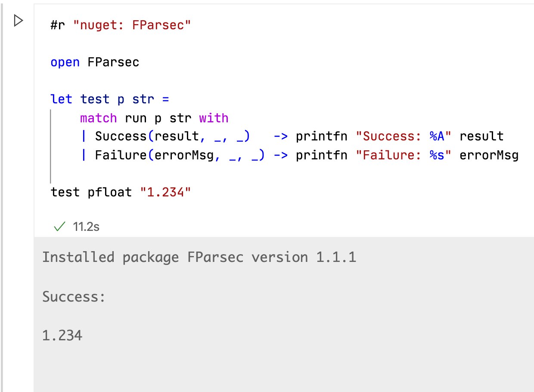534x392 pixels.
Task: Click the 1.234 result in the output
Action: pos(62,335)
